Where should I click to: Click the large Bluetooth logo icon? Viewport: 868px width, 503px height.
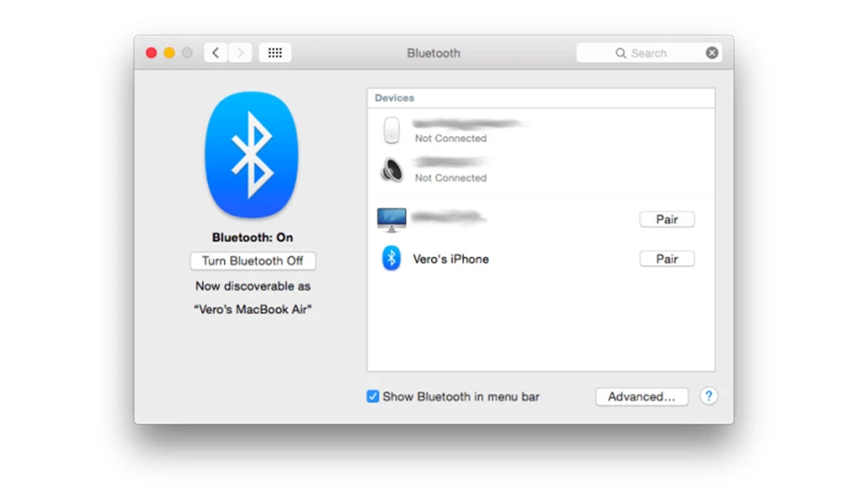pos(251,155)
